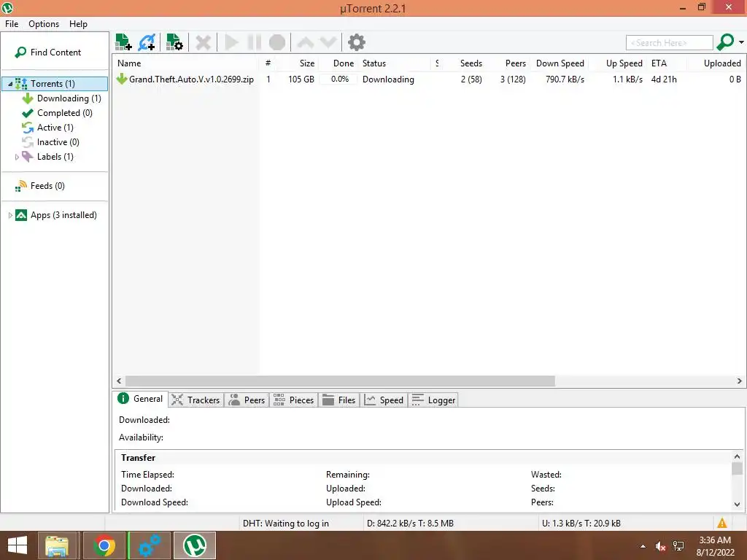Click the horizontal scrollbar left arrow

click(x=119, y=381)
